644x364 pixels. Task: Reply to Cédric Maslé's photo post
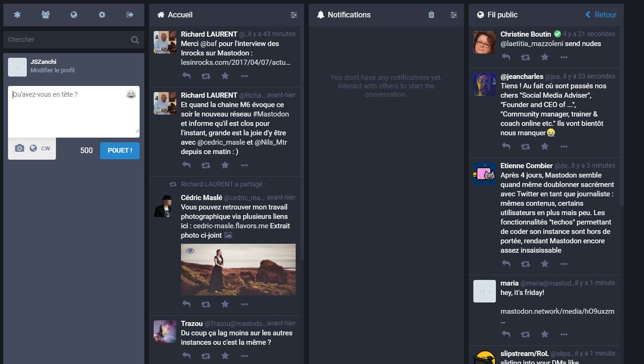pos(186,304)
